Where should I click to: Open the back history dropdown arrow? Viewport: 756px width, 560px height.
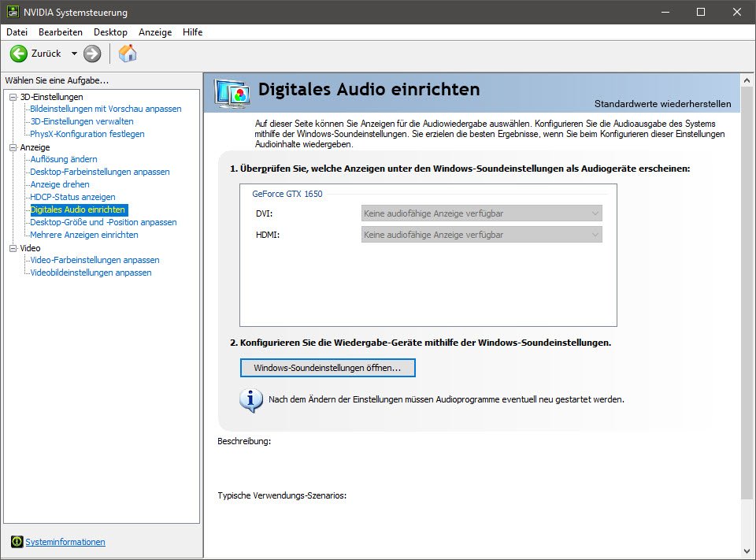[74, 54]
